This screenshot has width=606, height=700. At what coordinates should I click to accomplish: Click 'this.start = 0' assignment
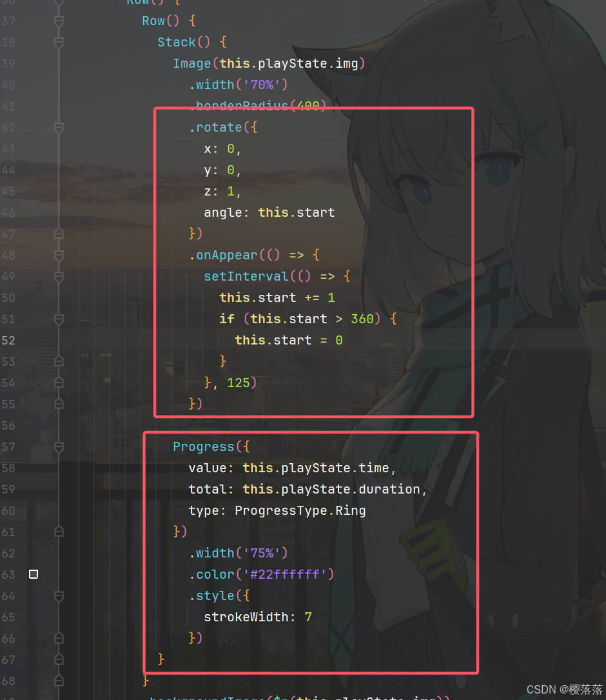pyautogui.click(x=289, y=340)
